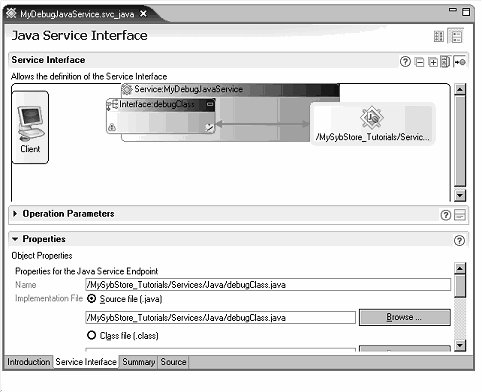Select the Interface:debugClass header
This screenshot has width=482, height=392.
[161, 104]
